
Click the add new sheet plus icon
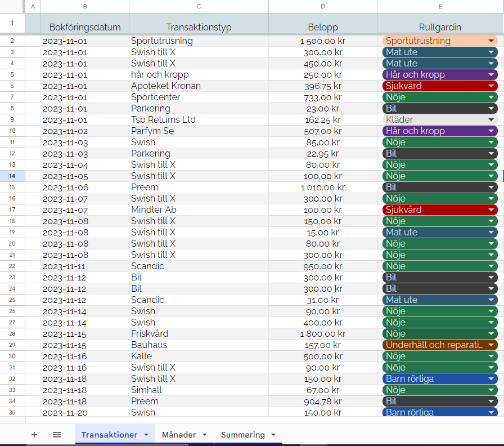point(34,435)
